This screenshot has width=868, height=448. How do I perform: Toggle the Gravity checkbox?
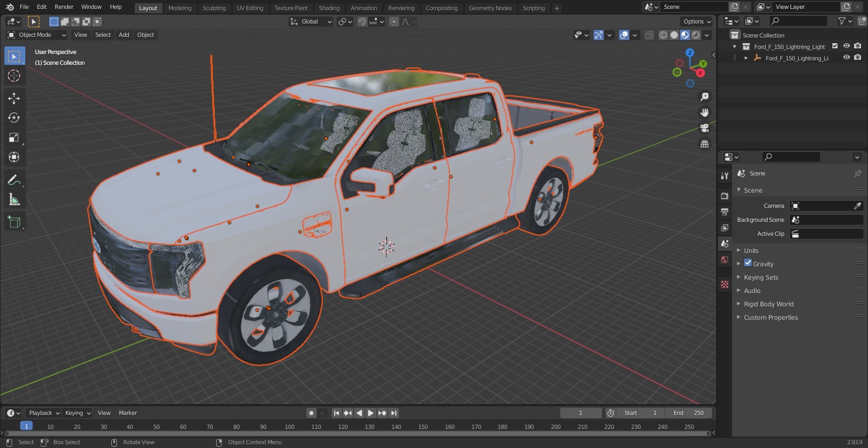748,263
